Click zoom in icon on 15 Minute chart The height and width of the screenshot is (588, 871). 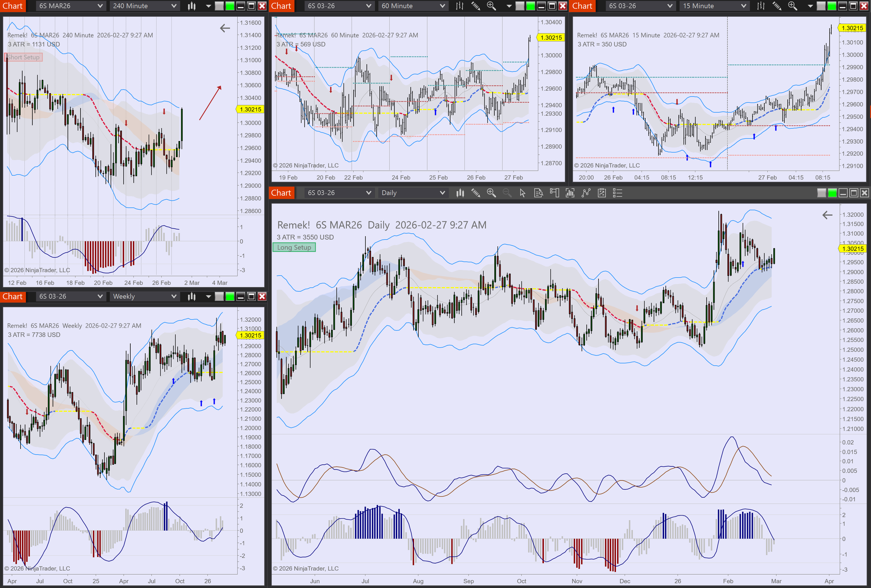pos(792,6)
